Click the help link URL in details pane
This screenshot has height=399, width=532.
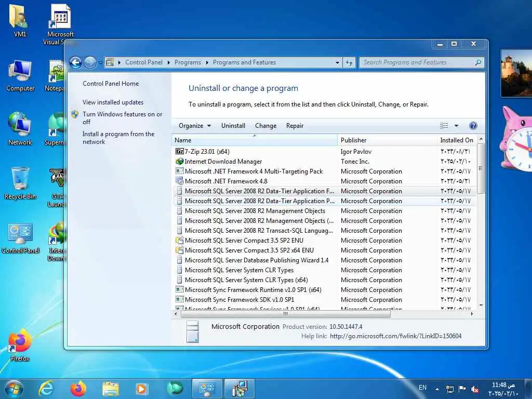(395, 336)
